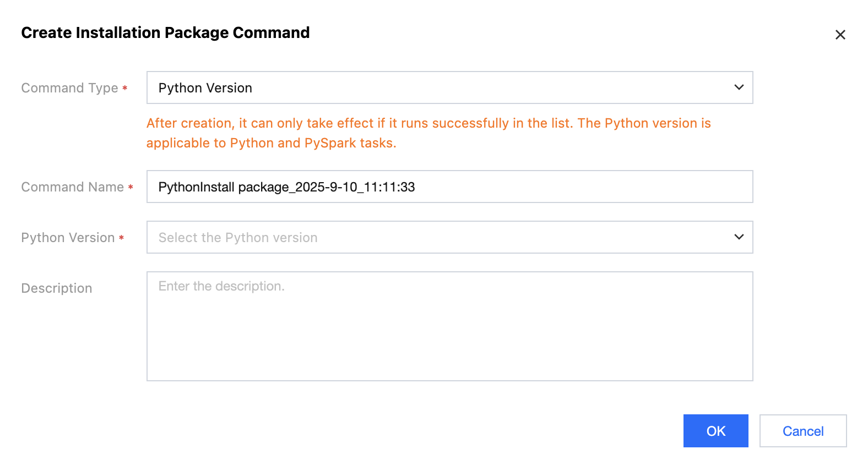Close the Create Installation Package Command dialog
868x460 pixels.
(x=840, y=35)
